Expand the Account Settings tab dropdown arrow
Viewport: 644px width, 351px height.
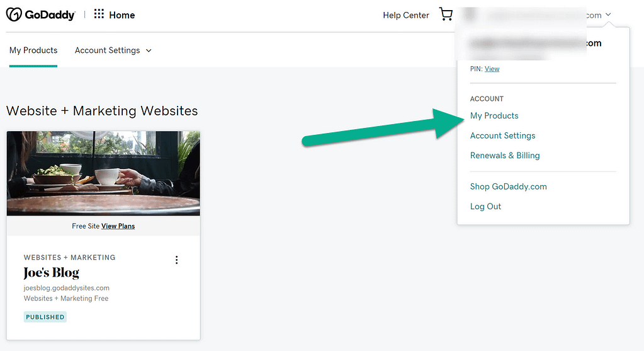pyautogui.click(x=149, y=50)
